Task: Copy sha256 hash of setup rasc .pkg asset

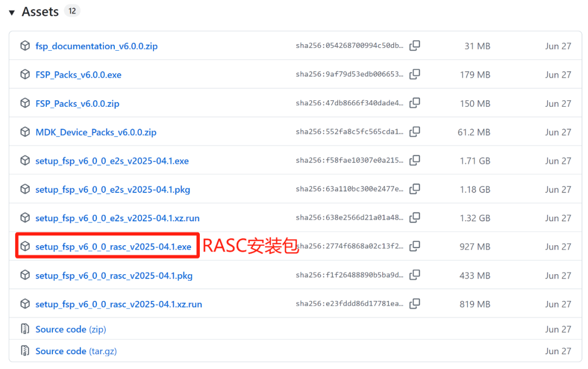Action: click(415, 275)
